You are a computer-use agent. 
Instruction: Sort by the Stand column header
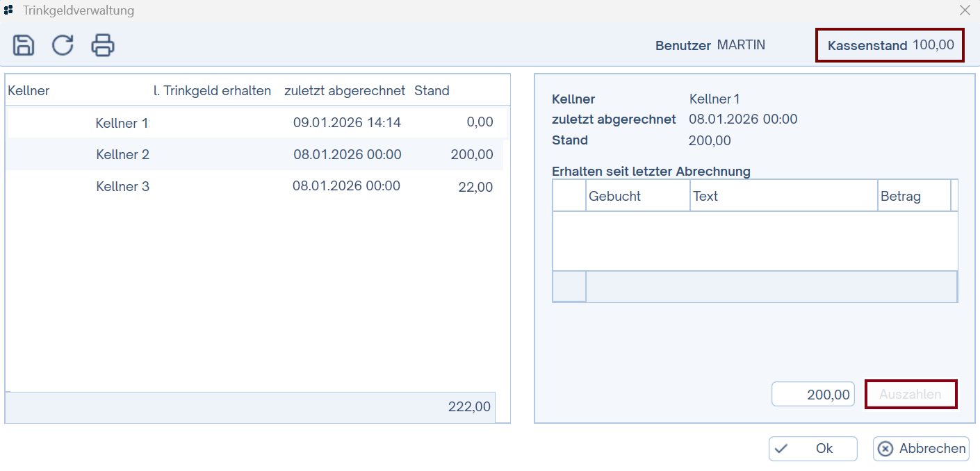pos(432,90)
